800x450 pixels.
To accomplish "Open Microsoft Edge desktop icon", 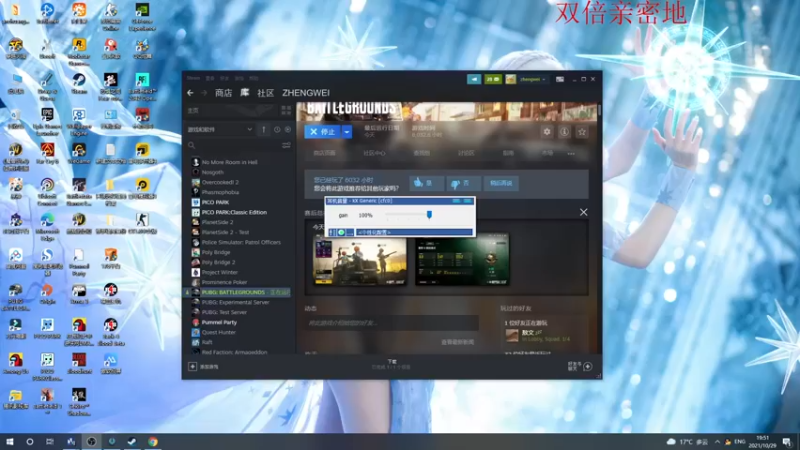I will click(x=47, y=227).
